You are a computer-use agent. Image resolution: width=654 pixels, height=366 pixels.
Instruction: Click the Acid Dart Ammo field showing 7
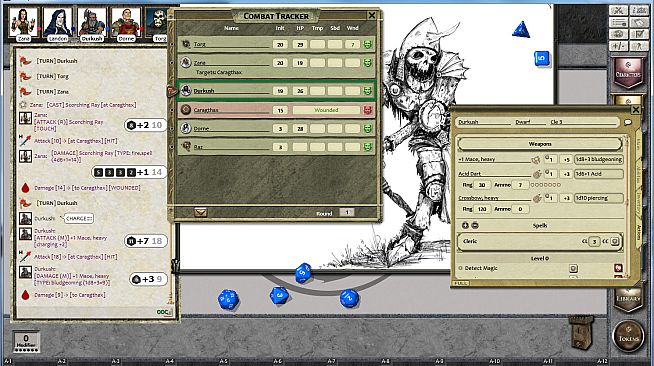[x=520, y=185]
